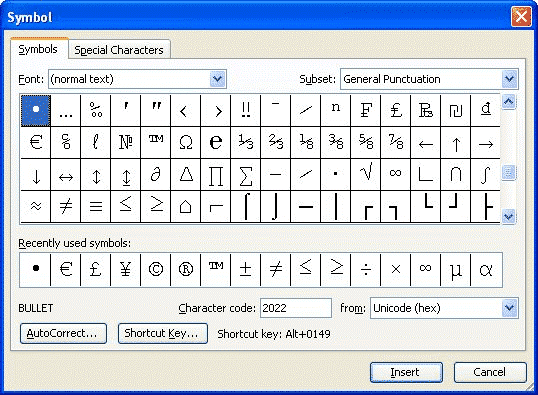Select the franc sign symbol
The height and width of the screenshot is (395, 538).
tap(366, 111)
